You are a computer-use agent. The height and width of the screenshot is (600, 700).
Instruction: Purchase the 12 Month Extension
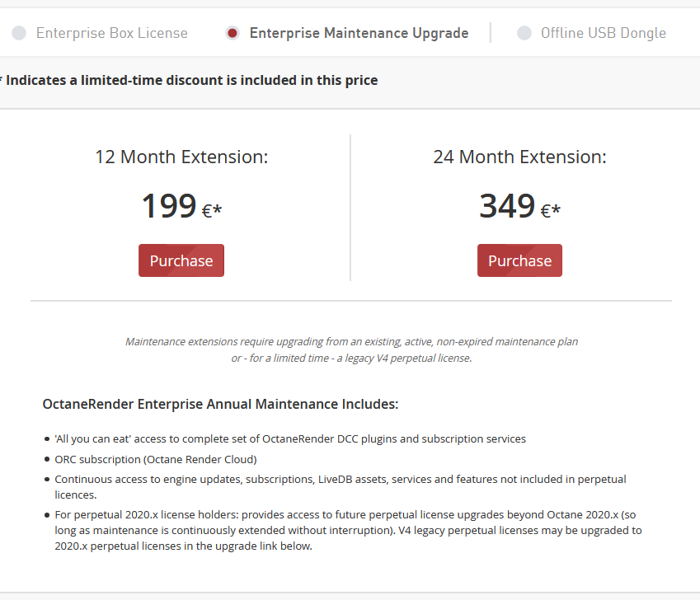point(181,260)
